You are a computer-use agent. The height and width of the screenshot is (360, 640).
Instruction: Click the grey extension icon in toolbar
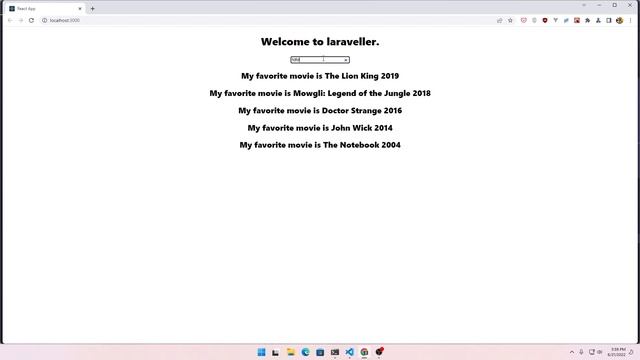(x=534, y=20)
